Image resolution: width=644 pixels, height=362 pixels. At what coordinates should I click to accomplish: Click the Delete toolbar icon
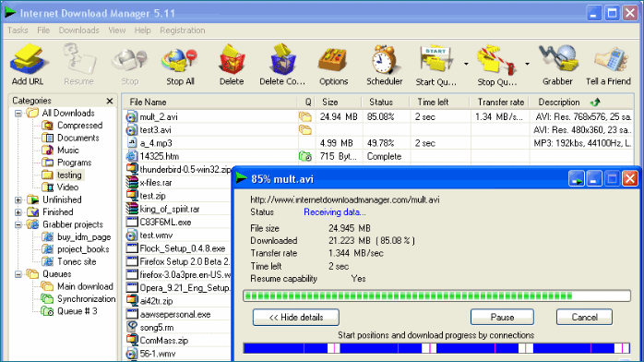[x=232, y=65]
